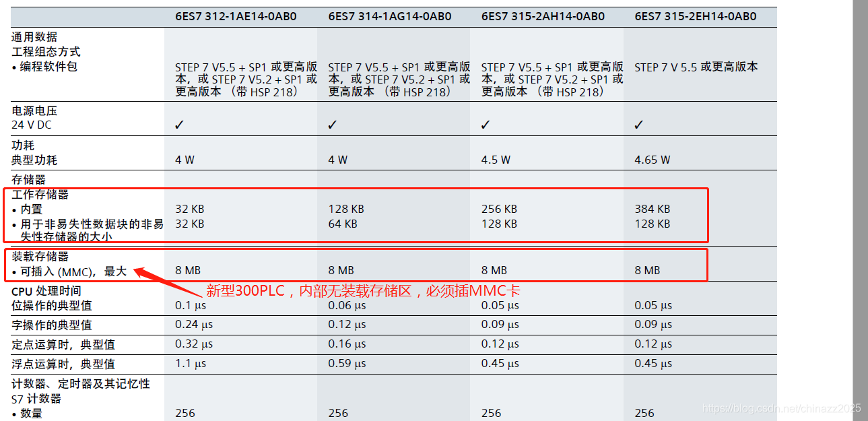Click 4 W value under 314-1AG14
Viewport: 868px width, 421px height.
pyautogui.click(x=338, y=160)
